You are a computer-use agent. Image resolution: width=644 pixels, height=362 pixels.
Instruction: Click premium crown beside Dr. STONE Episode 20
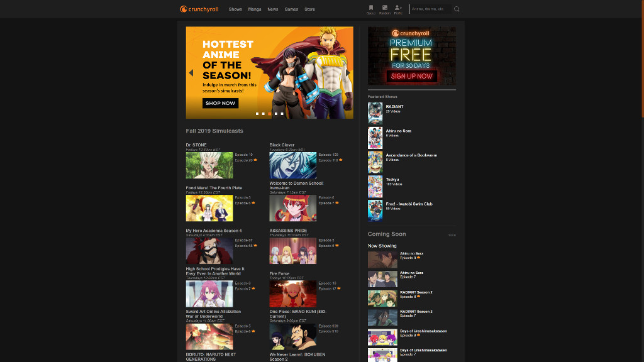click(255, 160)
